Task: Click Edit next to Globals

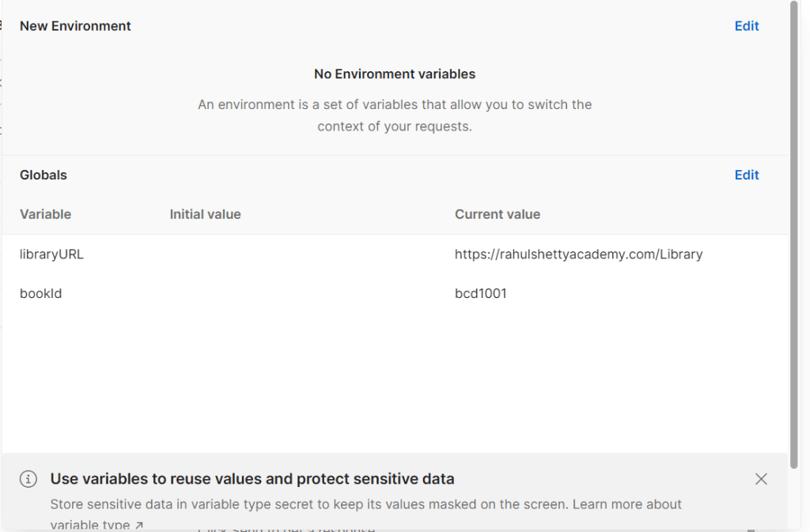Action: pyautogui.click(x=746, y=175)
